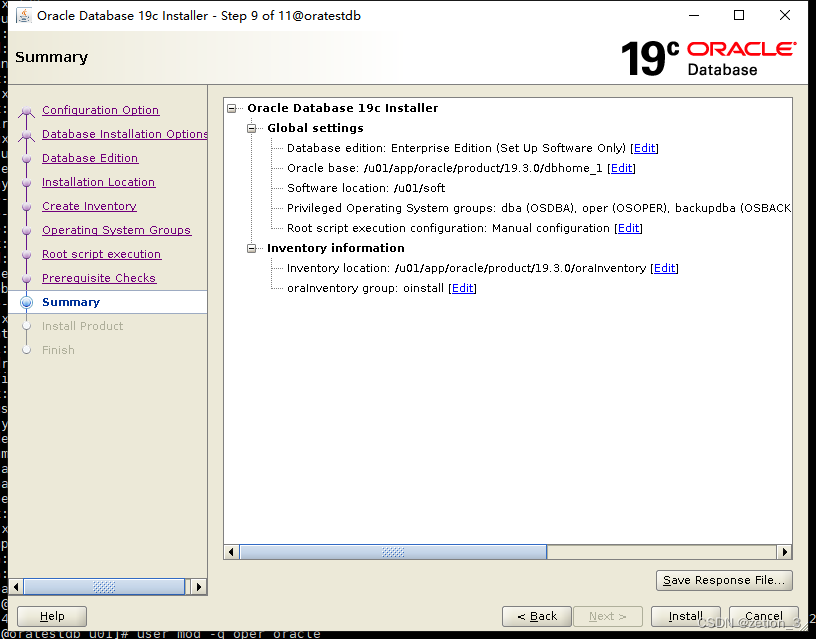The width and height of the screenshot is (816, 639).
Task: Collapse the Oracle Database 19c Installer node
Action: click(232, 108)
